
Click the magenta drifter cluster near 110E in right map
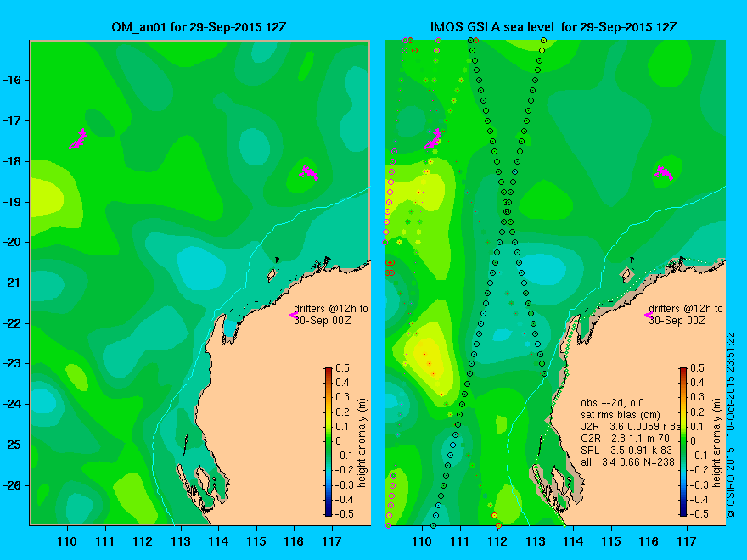click(x=433, y=139)
